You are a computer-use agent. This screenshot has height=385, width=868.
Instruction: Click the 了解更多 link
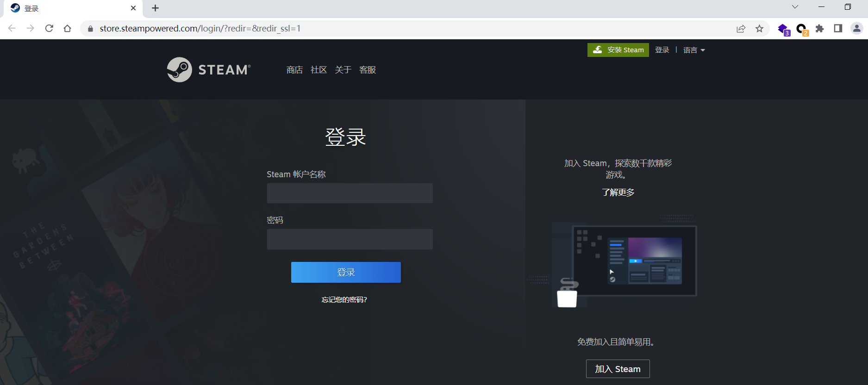[618, 192]
